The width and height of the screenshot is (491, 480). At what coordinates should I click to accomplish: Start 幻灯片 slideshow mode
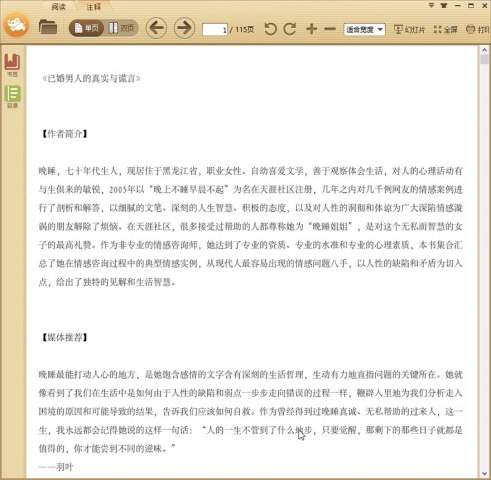(x=409, y=30)
